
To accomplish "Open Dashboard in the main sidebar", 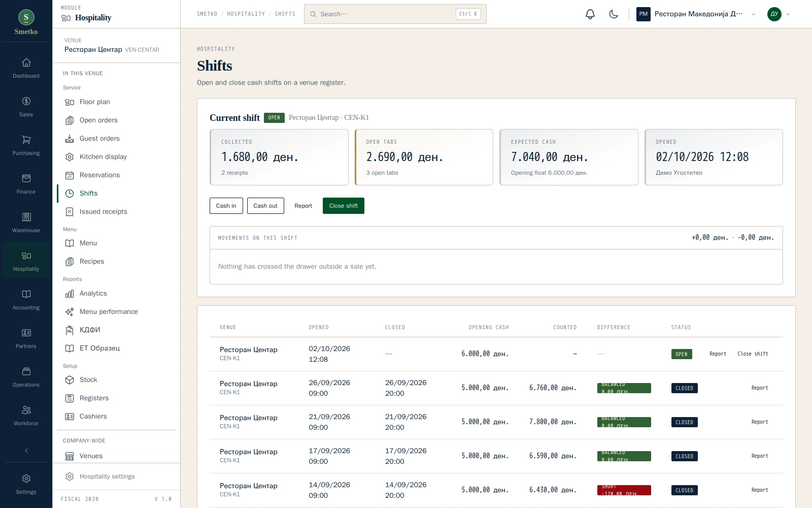I will click(26, 69).
